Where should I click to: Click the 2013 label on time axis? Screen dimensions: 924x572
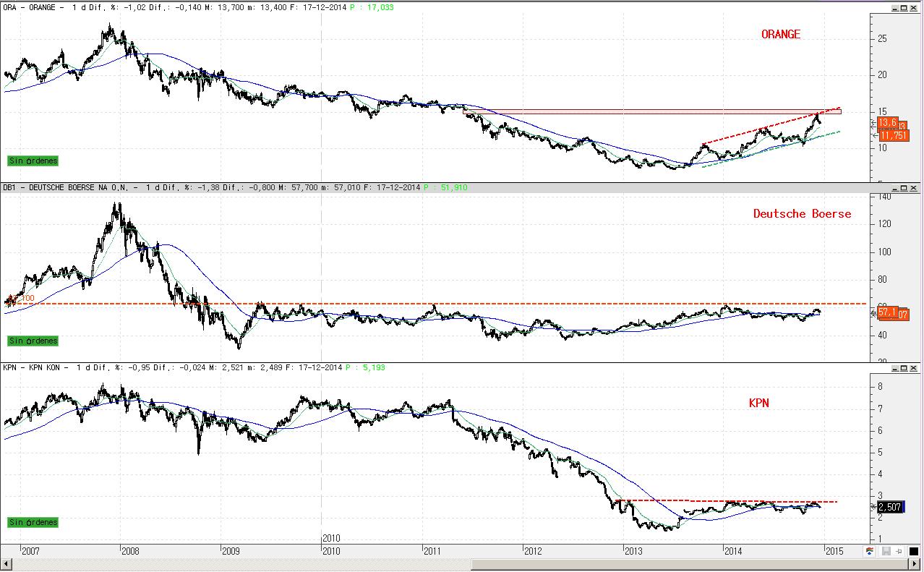tap(633, 551)
